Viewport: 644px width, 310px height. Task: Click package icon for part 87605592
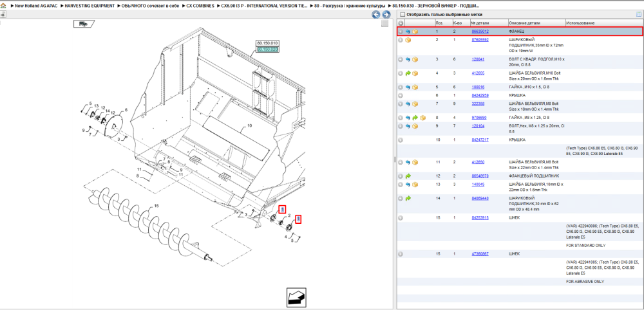[408, 40]
